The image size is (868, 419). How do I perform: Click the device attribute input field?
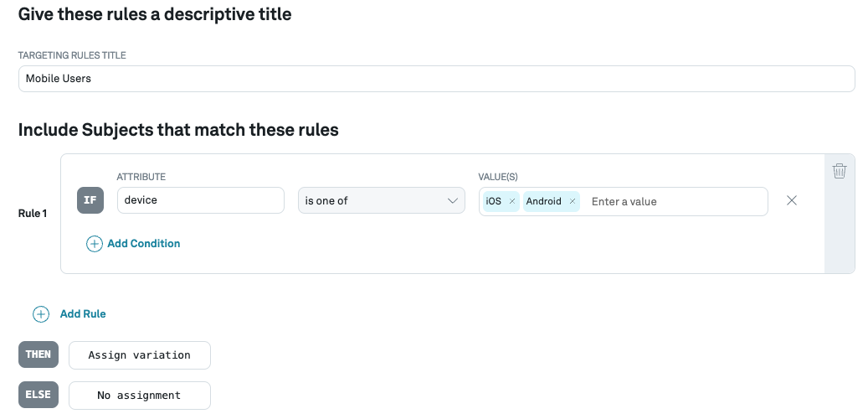coord(200,201)
